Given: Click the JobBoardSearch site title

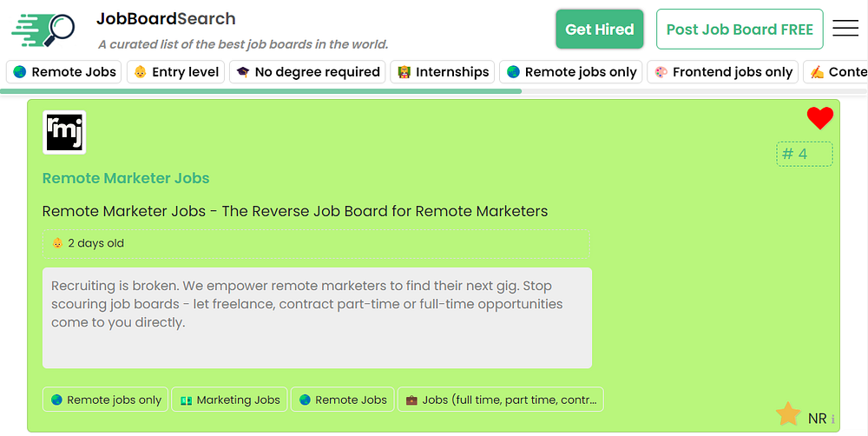Looking at the screenshot, I should (166, 19).
